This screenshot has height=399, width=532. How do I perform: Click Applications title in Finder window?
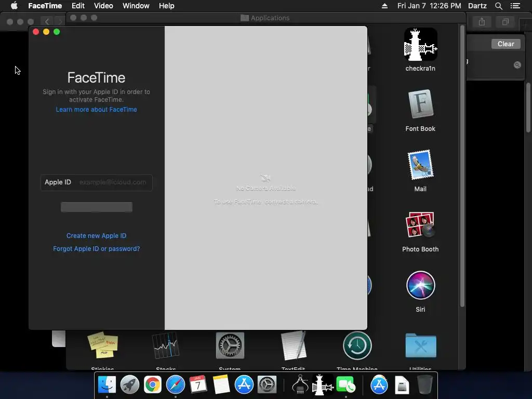[x=270, y=18]
